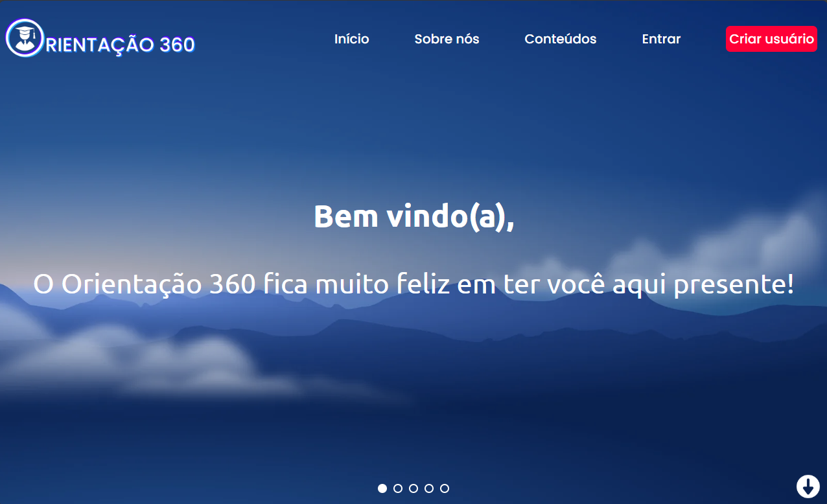Click the down arrow scroll icon

[808, 486]
